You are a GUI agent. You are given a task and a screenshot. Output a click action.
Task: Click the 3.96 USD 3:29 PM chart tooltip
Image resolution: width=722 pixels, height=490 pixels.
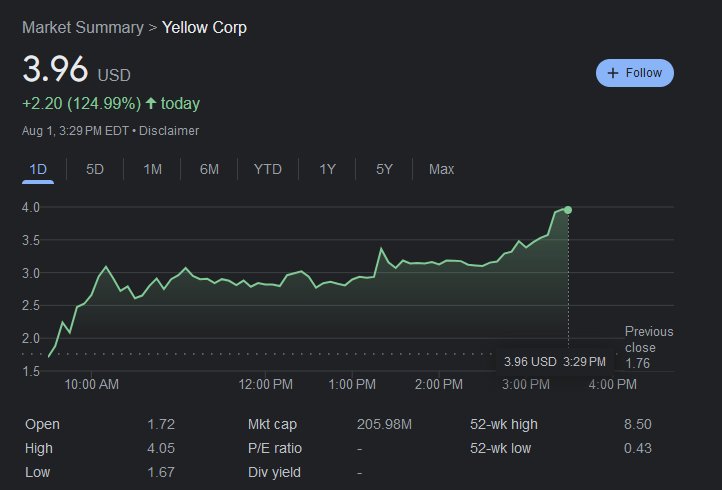[x=554, y=362]
